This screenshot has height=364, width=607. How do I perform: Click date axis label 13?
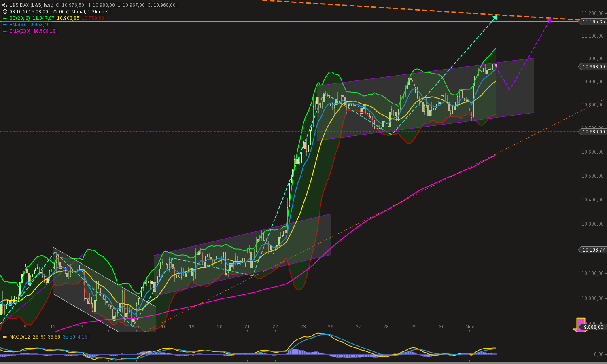(81, 327)
